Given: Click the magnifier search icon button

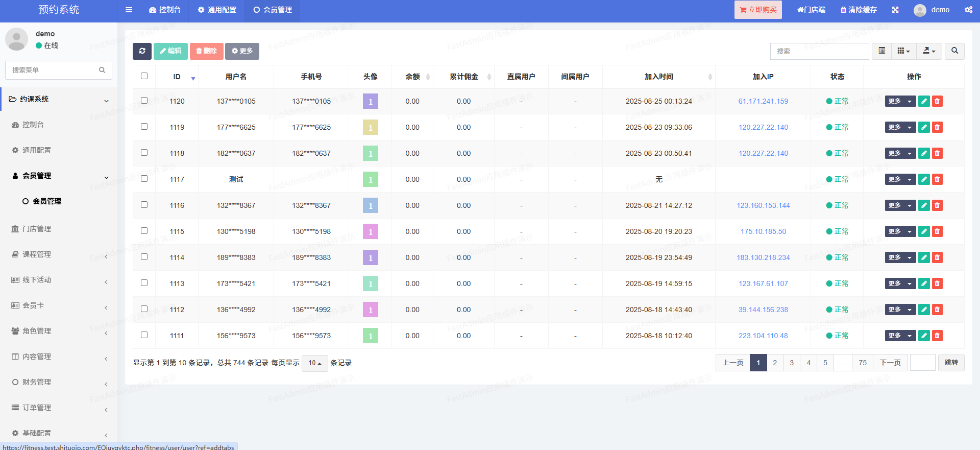Looking at the screenshot, I should pos(954,51).
